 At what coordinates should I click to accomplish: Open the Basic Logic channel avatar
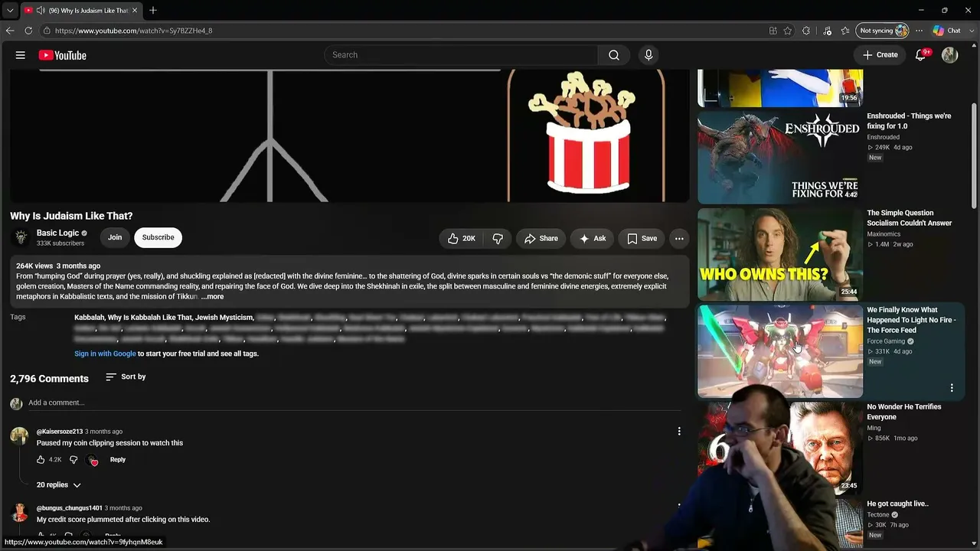point(21,237)
